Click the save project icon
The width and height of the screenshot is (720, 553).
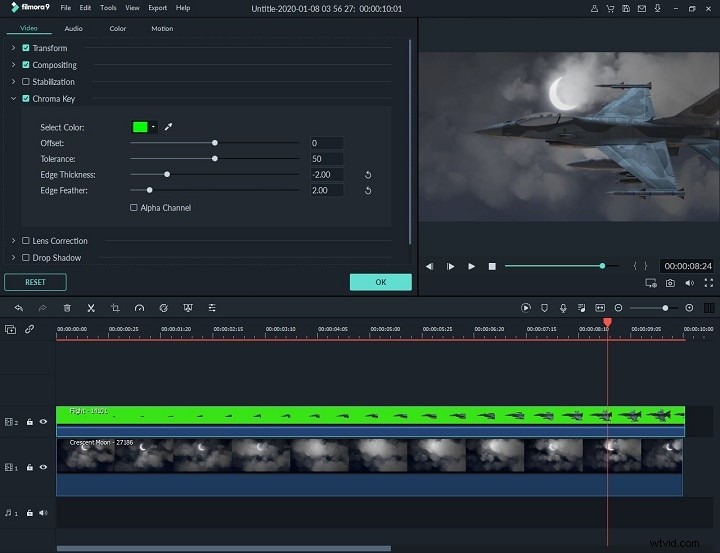[x=626, y=8]
